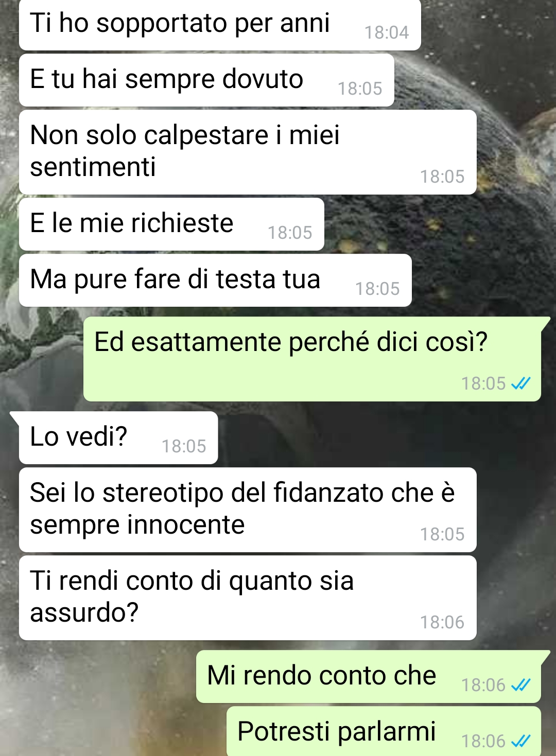Viewport: 556px width, 756px height.
Task: Select the 'E le mie richieste' message
Action: [x=171, y=224]
